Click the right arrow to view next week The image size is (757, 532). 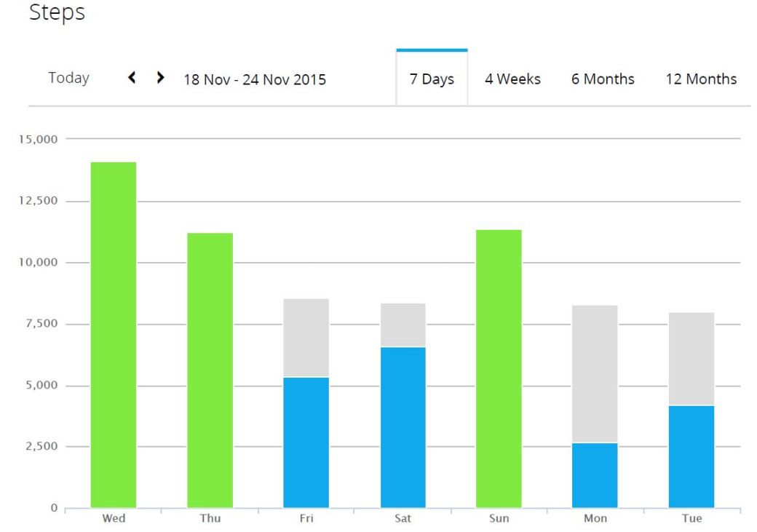pyautogui.click(x=159, y=77)
